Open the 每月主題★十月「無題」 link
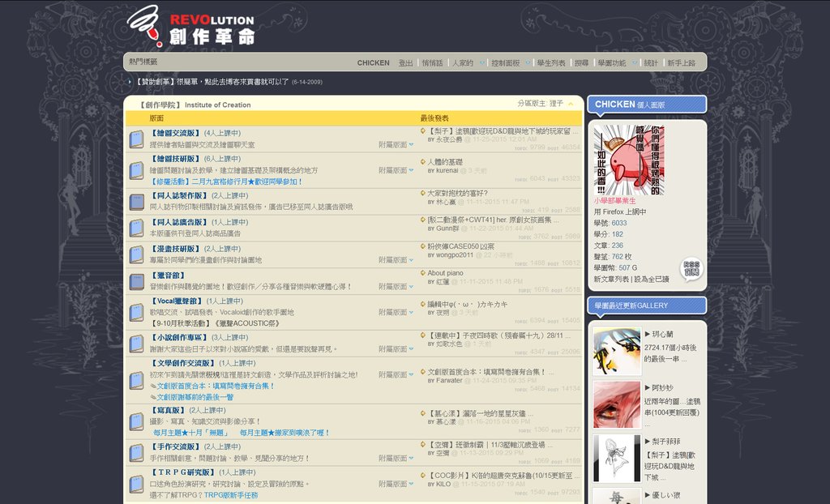This screenshot has height=504, width=830. tap(192, 433)
